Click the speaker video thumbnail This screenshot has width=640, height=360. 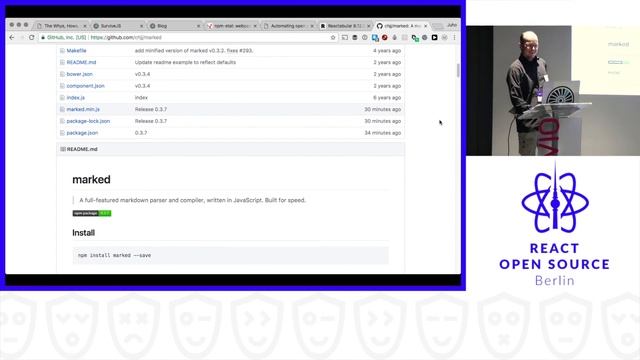tap(553, 91)
